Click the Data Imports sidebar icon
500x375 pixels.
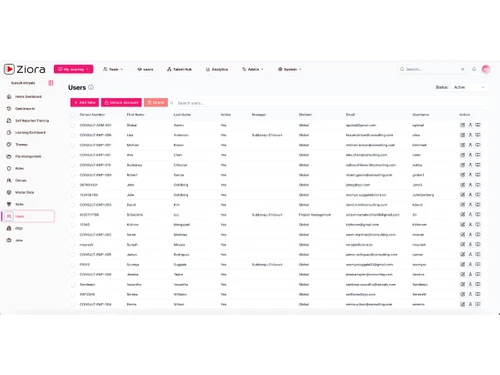coord(9,109)
